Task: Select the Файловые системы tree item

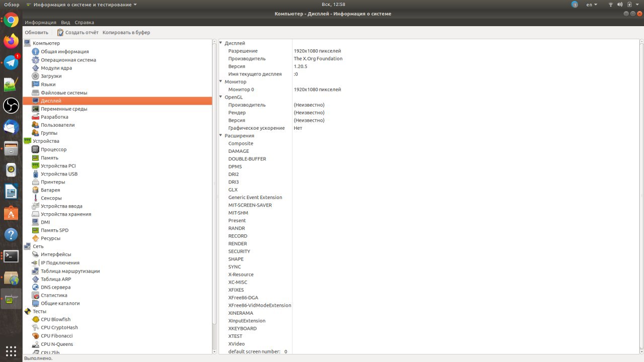Action: click(64, 93)
